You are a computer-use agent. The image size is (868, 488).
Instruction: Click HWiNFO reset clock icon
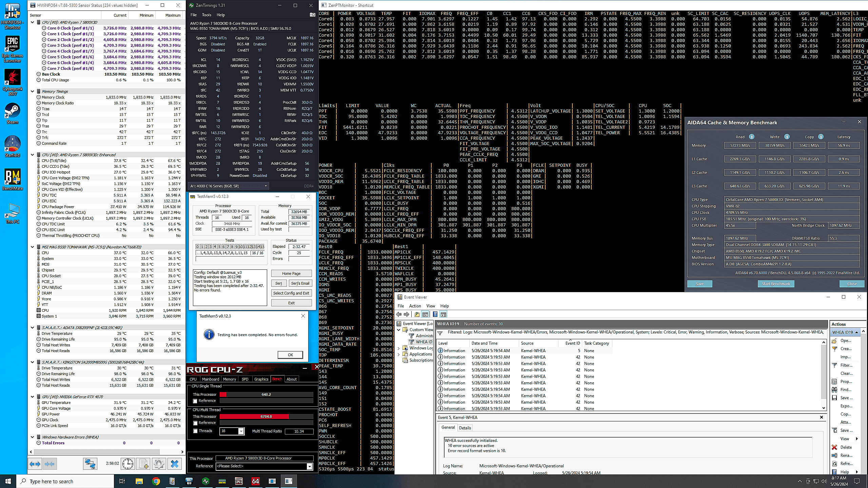[128, 464]
